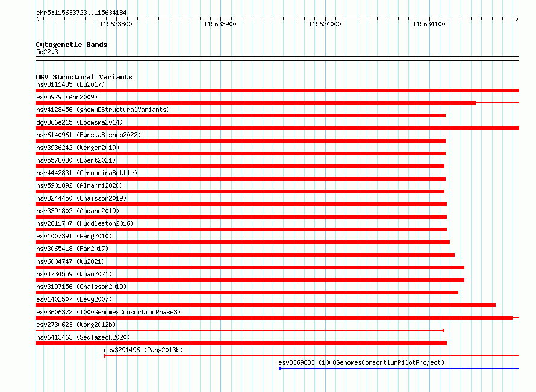Click the 5q22.3 cytogenetic band label

pos(47,52)
